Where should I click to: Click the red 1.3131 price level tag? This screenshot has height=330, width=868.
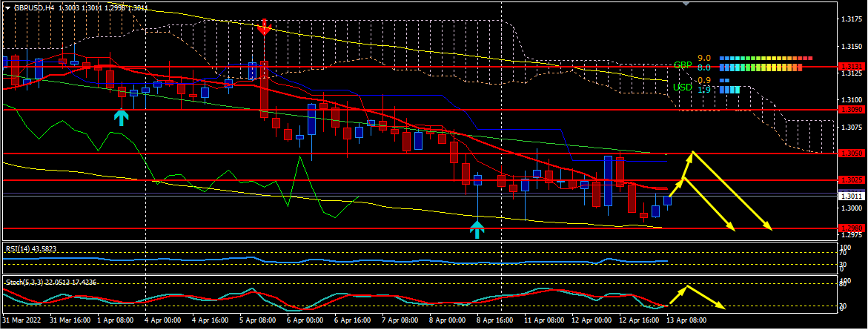(x=850, y=67)
